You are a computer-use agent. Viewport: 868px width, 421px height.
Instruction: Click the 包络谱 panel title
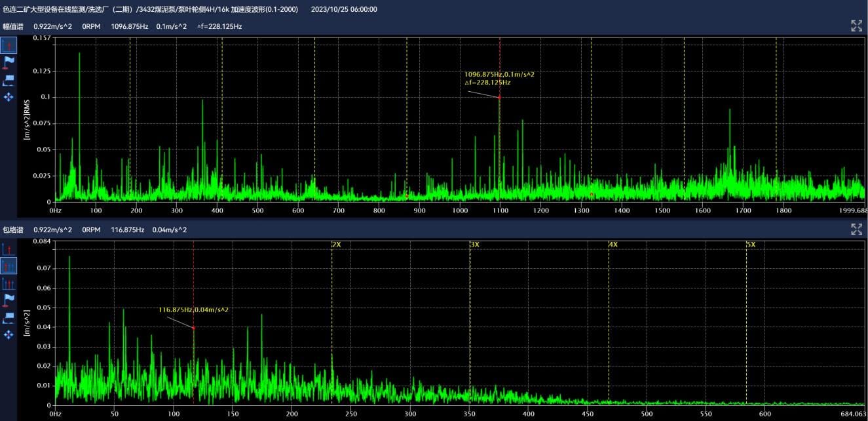12,230
